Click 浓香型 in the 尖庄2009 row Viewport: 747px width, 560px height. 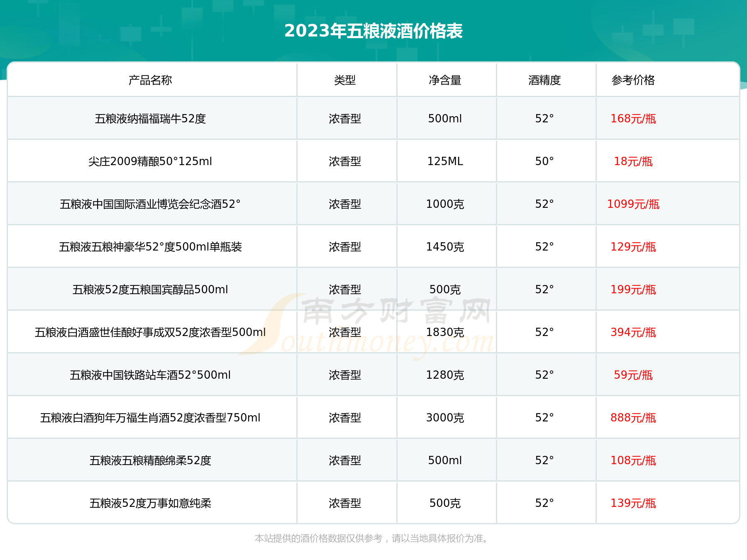(345, 161)
